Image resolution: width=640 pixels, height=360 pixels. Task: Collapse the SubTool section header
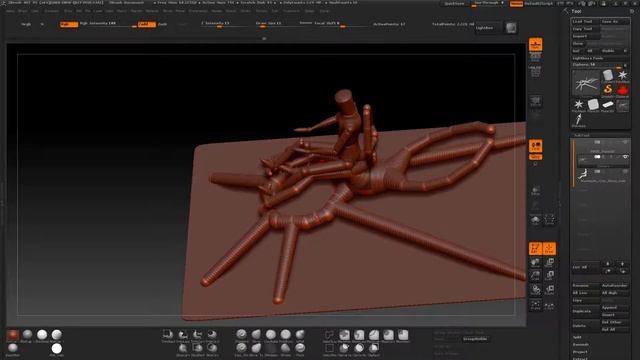pos(582,135)
